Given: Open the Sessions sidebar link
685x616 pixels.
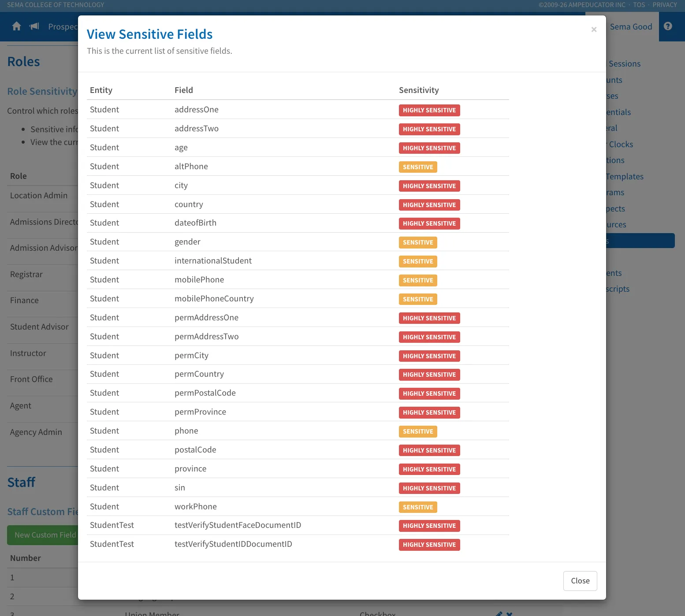Looking at the screenshot, I should click(624, 64).
